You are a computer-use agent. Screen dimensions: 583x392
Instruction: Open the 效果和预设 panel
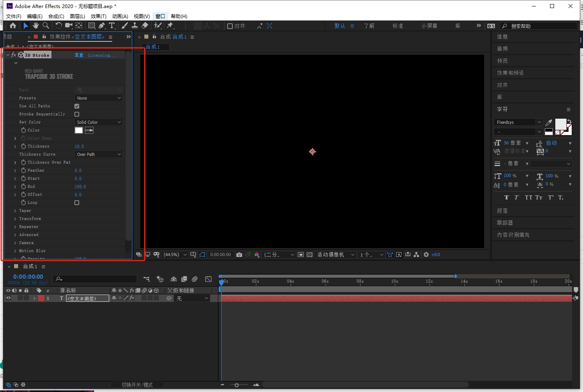510,73
